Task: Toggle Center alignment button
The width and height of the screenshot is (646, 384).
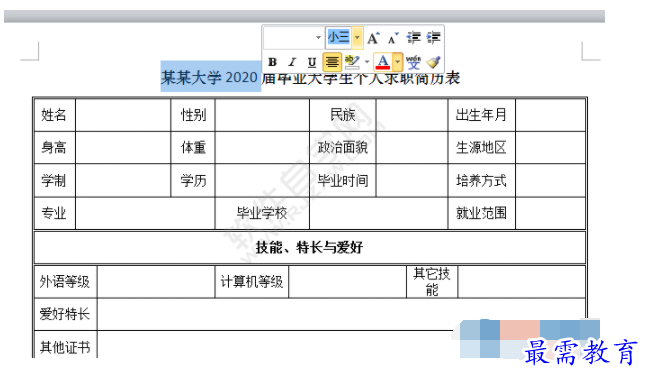Action: [332, 62]
